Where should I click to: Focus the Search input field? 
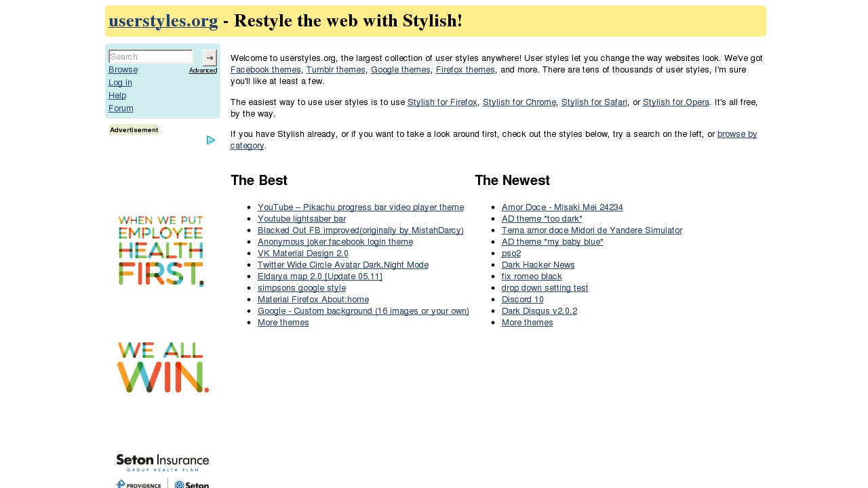(x=151, y=57)
